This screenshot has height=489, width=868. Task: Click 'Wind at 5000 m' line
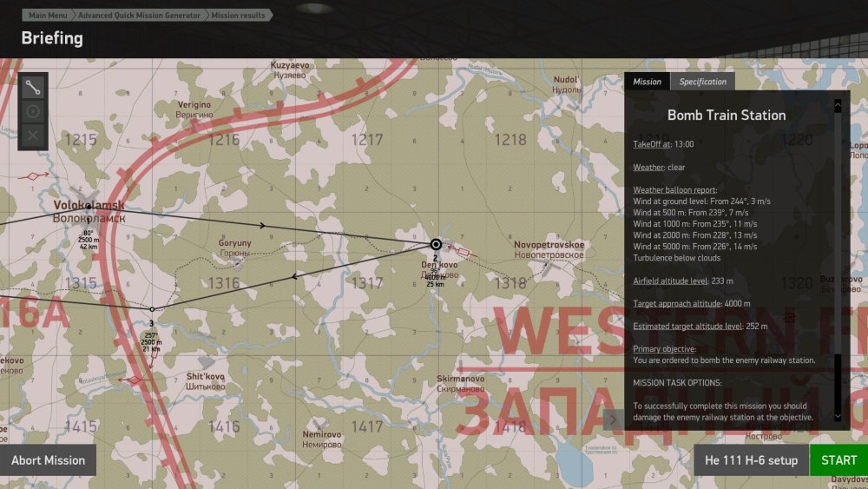click(695, 247)
